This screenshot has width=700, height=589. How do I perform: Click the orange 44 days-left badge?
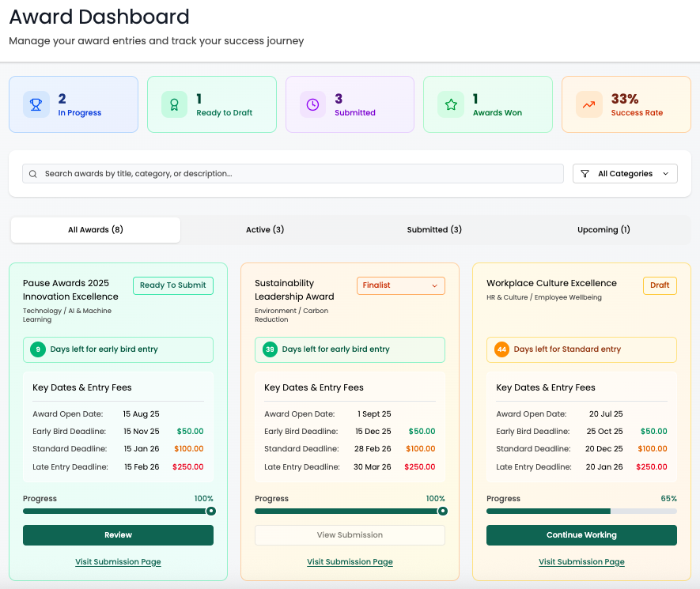tap(501, 349)
